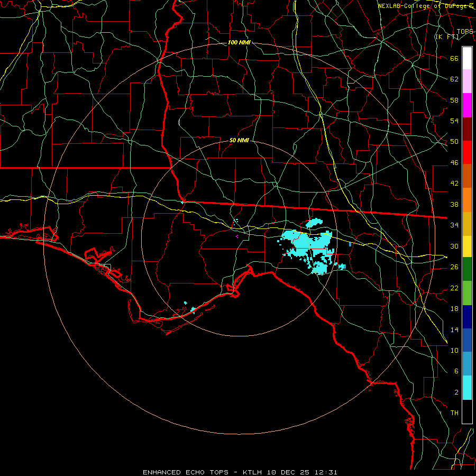Viewport: 476px width, 476px height.
Task: Click the cyan 10 legend swatch
Action: click(x=467, y=388)
